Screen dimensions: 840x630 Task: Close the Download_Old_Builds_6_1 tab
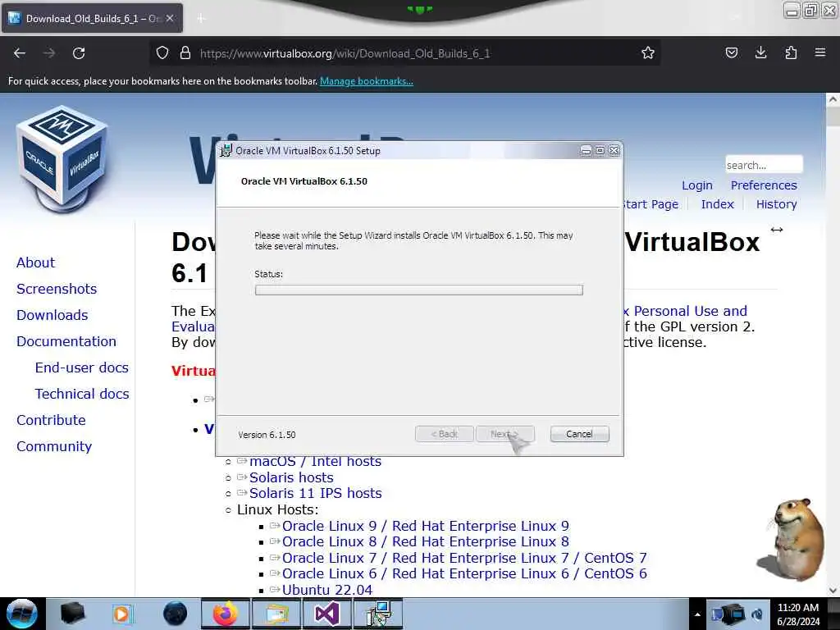coord(170,18)
